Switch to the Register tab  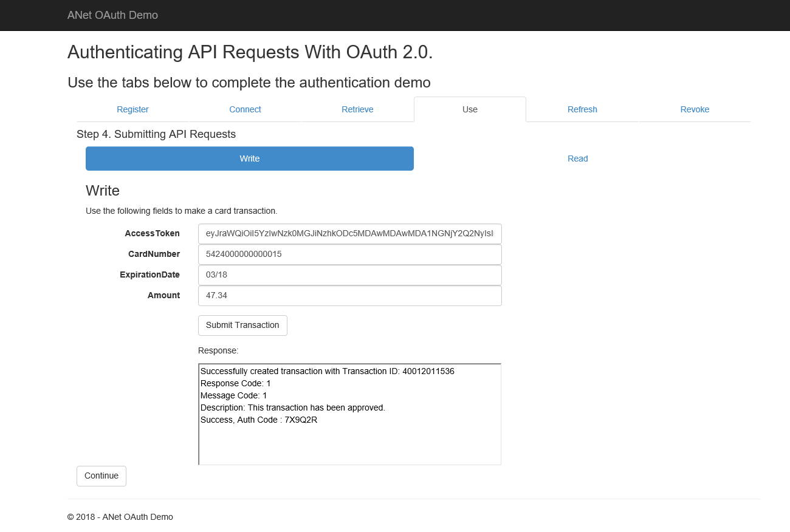pos(132,109)
